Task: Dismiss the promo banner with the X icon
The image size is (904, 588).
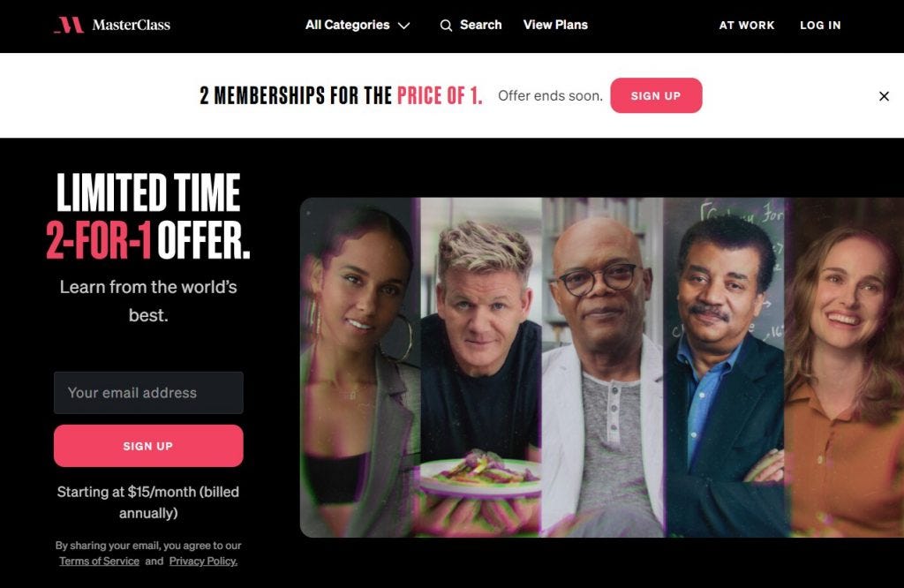Action: (884, 96)
